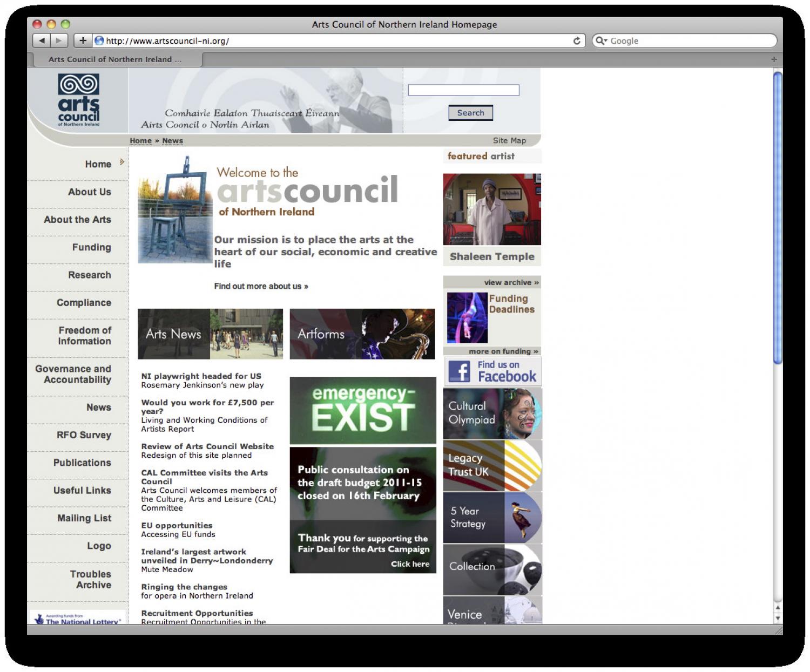Open the Find out more about us link
Image resolution: width=810 pixels, height=672 pixels.
pyautogui.click(x=261, y=286)
